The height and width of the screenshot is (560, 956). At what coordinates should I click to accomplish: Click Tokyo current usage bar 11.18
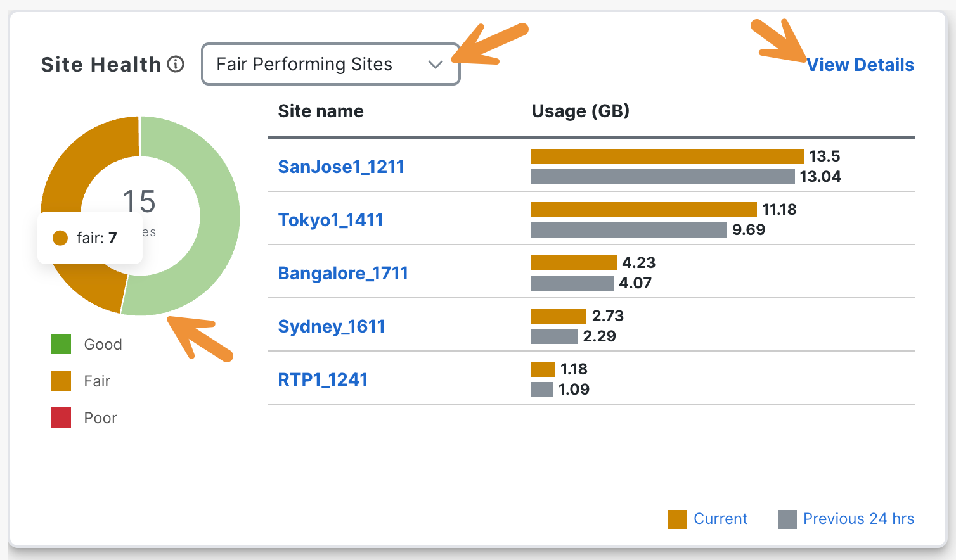[644, 210]
